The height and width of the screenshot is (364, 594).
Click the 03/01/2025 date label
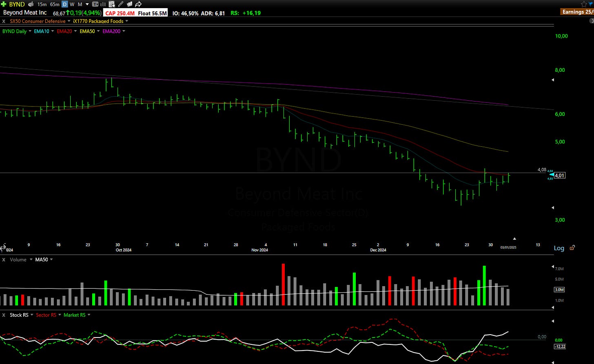point(508,247)
